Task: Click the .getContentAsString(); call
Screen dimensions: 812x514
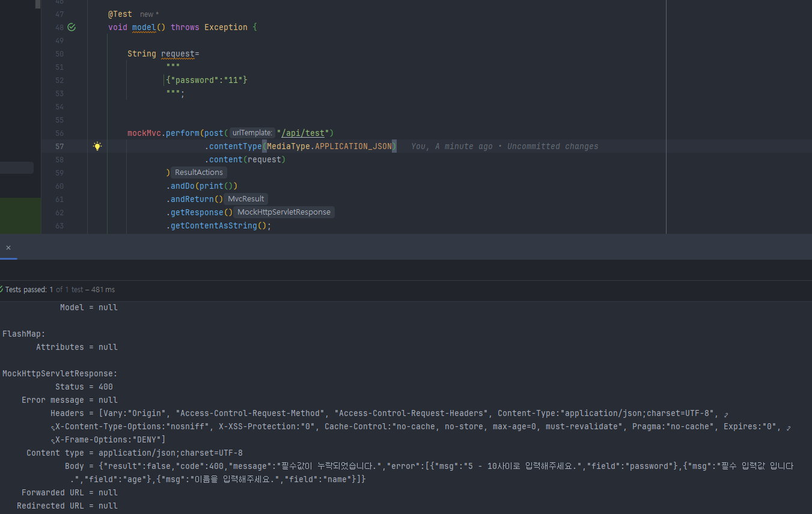Action: pyautogui.click(x=219, y=225)
